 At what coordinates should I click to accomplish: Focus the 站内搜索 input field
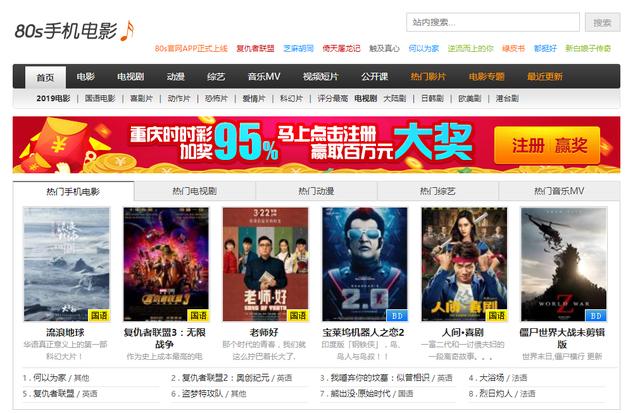coord(493,22)
